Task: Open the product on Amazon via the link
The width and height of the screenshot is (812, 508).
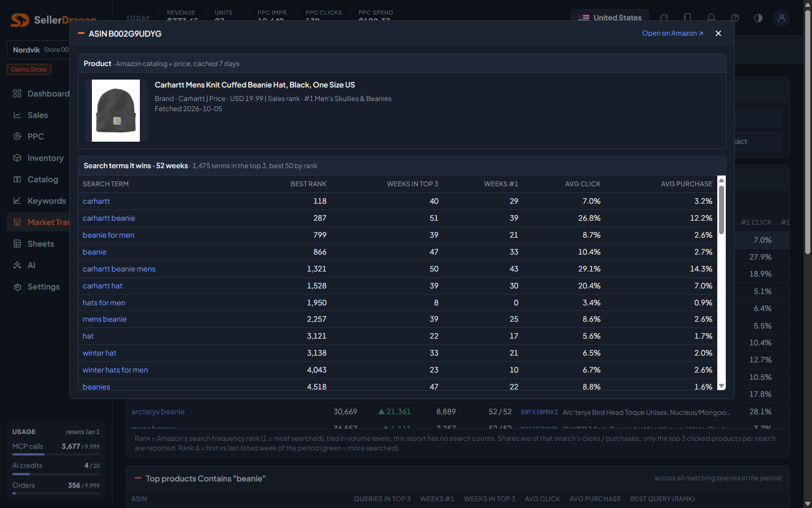Action: 672,33
